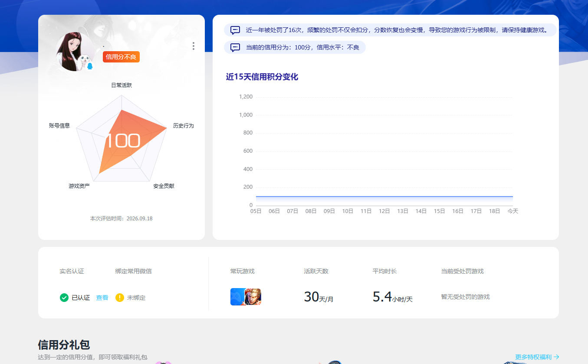Open the three-dot menu on profile card

(x=193, y=46)
